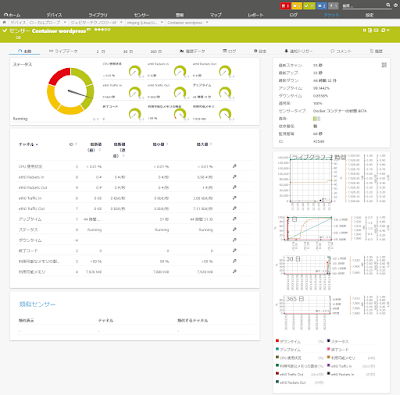Click the search magnifier icon in the top bar

pyautogui.click(x=388, y=5)
